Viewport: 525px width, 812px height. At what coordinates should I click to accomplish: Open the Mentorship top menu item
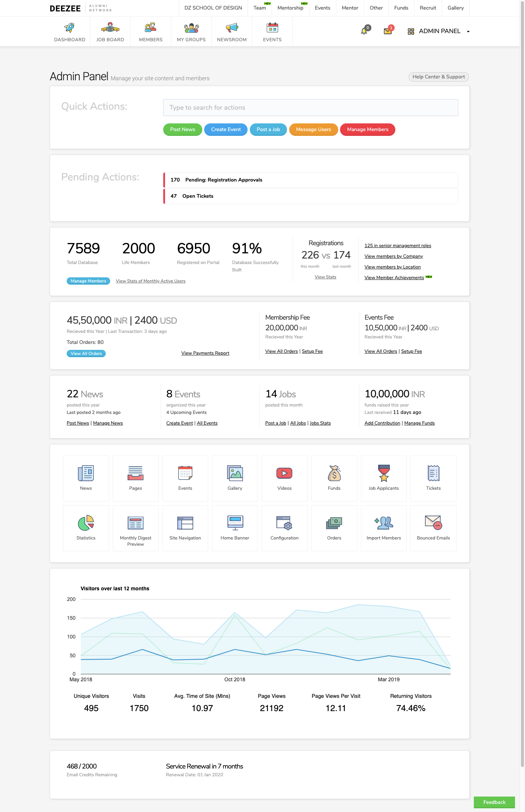pos(290,8)
